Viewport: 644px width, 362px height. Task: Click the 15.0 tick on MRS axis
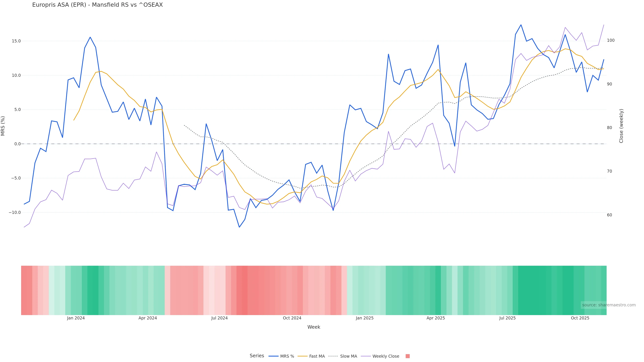pyautogui.click(x=16, y=41)
